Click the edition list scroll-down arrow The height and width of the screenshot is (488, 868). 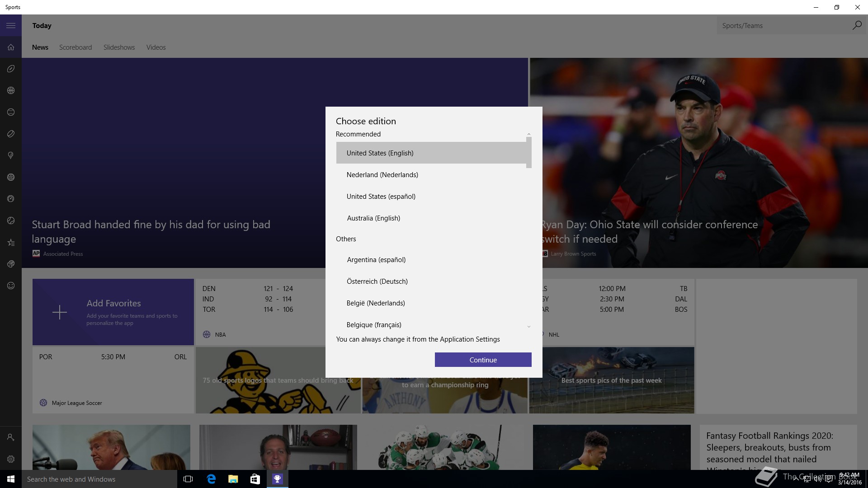coord(528,327)
